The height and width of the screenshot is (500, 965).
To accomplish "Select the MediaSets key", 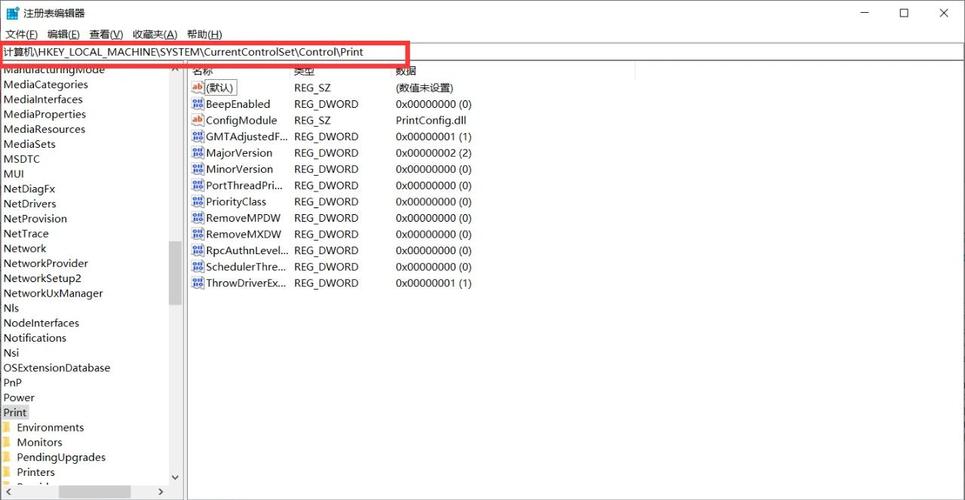I will pos(30,144).
